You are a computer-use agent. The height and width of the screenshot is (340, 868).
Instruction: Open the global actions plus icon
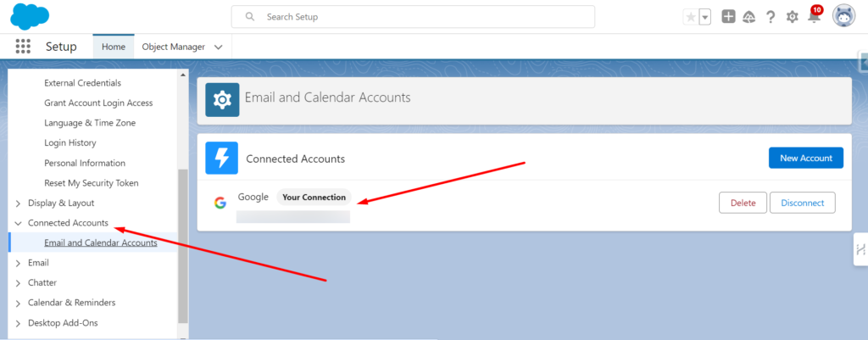coord(728,17)
